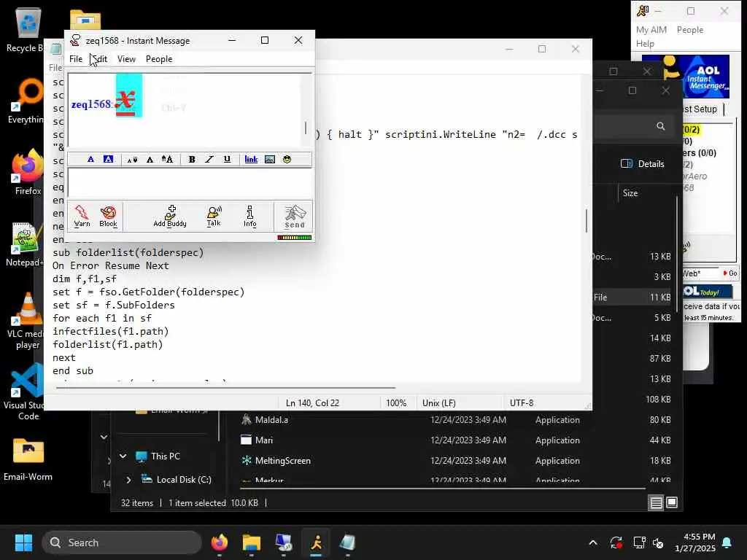Click the UTF-8 encoding indicator

(x=522, y=402)
